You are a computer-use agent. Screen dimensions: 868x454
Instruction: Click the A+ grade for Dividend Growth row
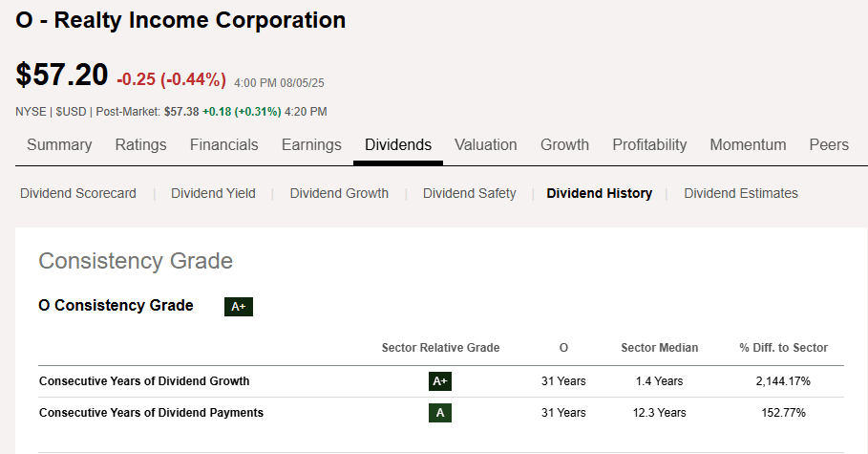pos(440,380)
